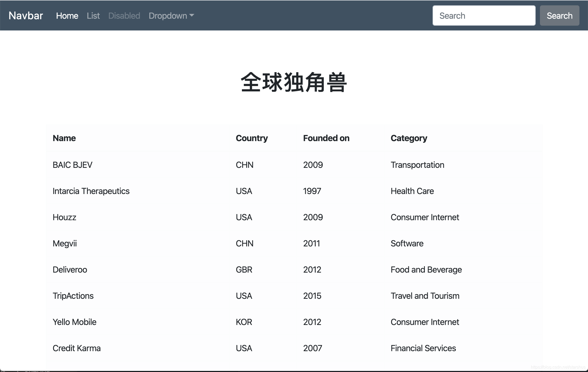Select the TripActions name cell
The height and width of the screenshot is (372, 588).
tap(73, 296)
